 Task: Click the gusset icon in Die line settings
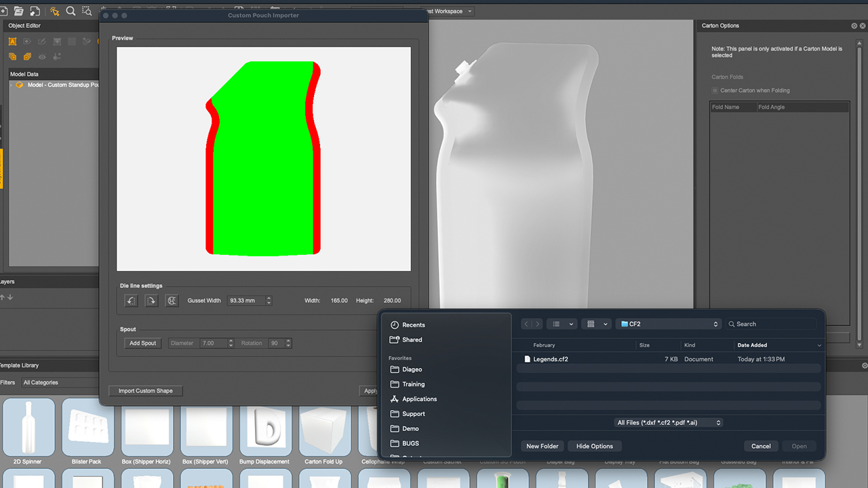coord(172,300)
